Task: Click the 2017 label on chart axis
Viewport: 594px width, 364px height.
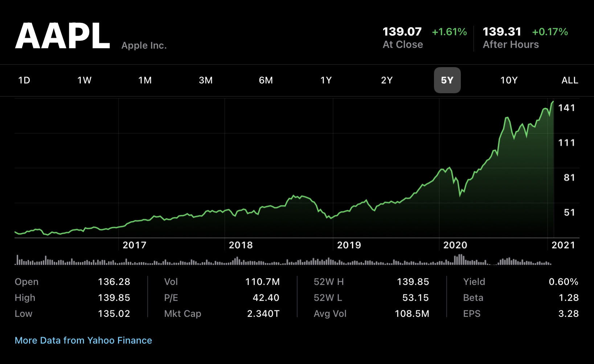Action: 134,245
